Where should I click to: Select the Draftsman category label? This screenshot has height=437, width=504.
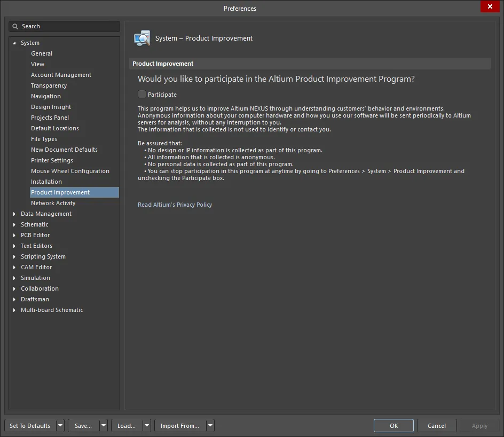pos(35,299)
